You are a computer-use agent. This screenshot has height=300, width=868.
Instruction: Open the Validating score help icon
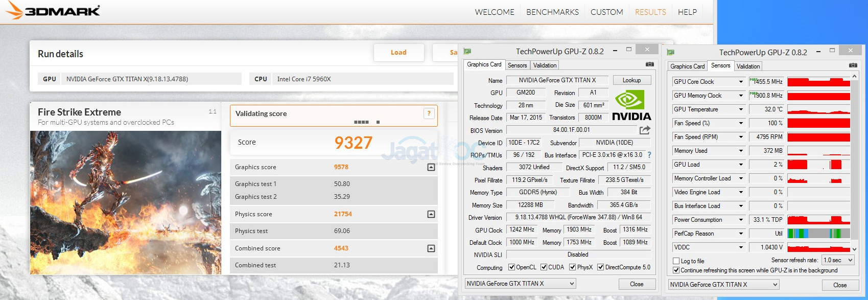(429, 113)
